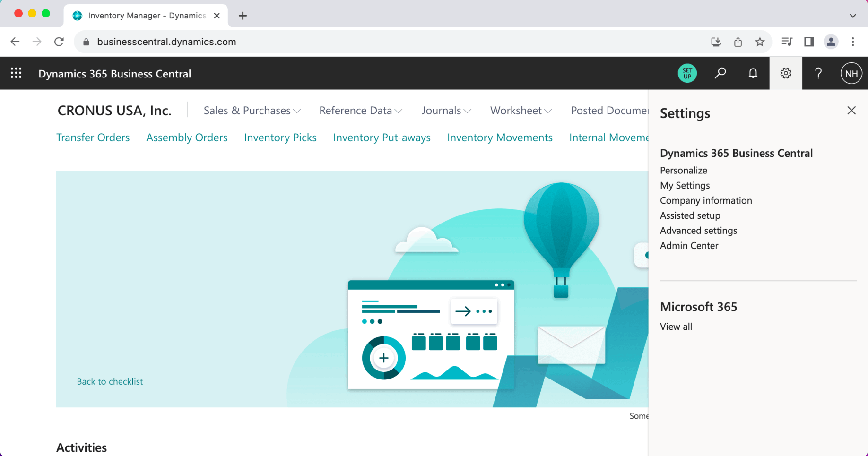Go to Transfer Orders
The width and height of the screenshot is (868, 456).
coord(93,138)
